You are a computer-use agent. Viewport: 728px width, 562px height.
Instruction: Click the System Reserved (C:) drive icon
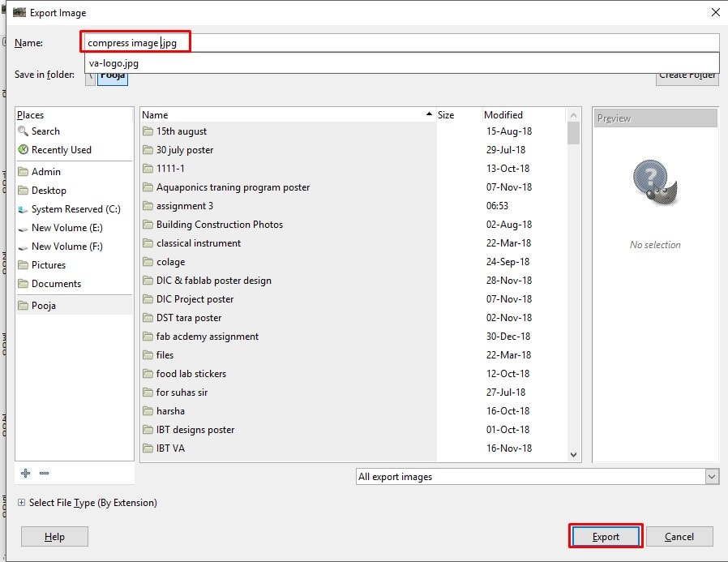point(23,209)
